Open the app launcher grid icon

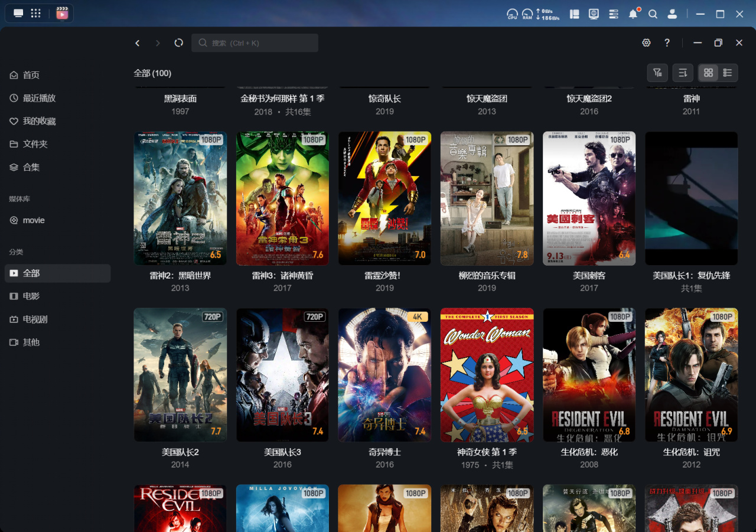pos(35,14)
